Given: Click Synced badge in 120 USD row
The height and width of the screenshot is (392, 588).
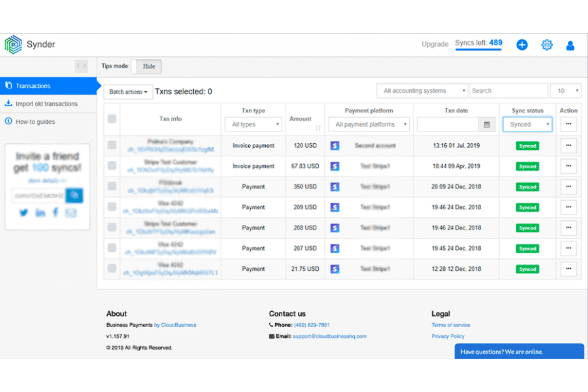Looking at the screenshot, I should pyautogui.click(x=528, y=146).
